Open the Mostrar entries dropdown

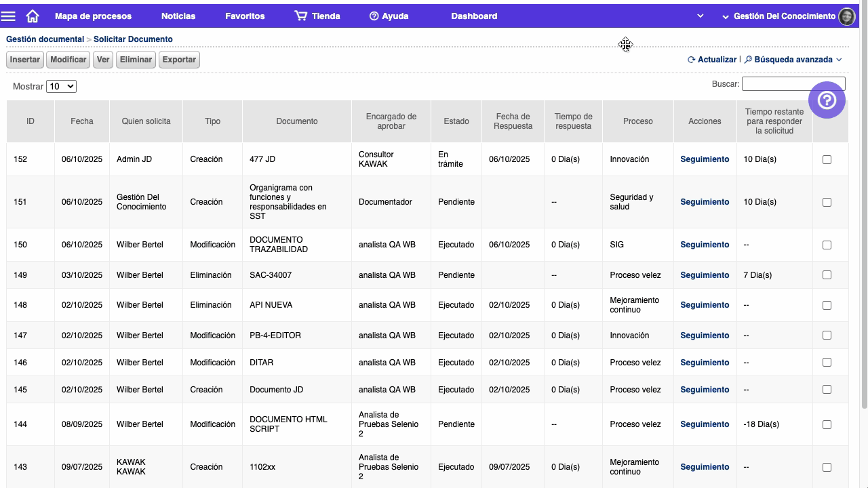(x=61, y=86)
